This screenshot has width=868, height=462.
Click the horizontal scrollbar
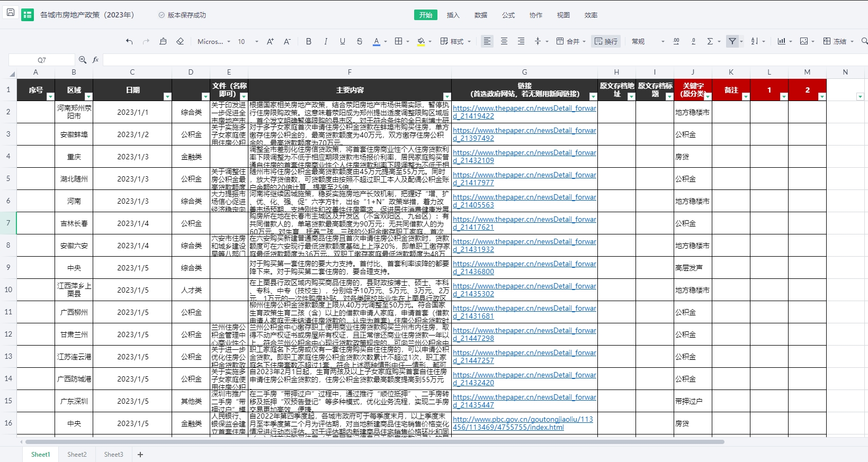tap(374, 441)
